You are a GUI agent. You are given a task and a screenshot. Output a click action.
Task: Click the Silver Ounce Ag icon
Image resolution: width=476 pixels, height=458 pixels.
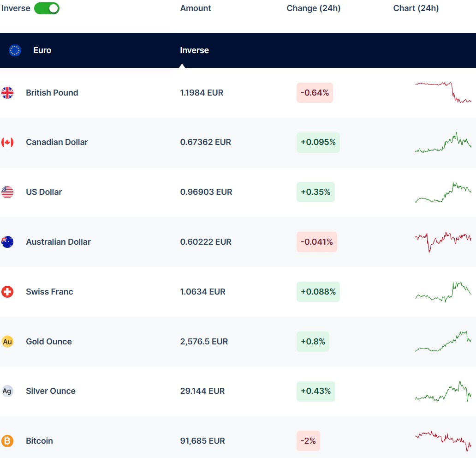7,391
